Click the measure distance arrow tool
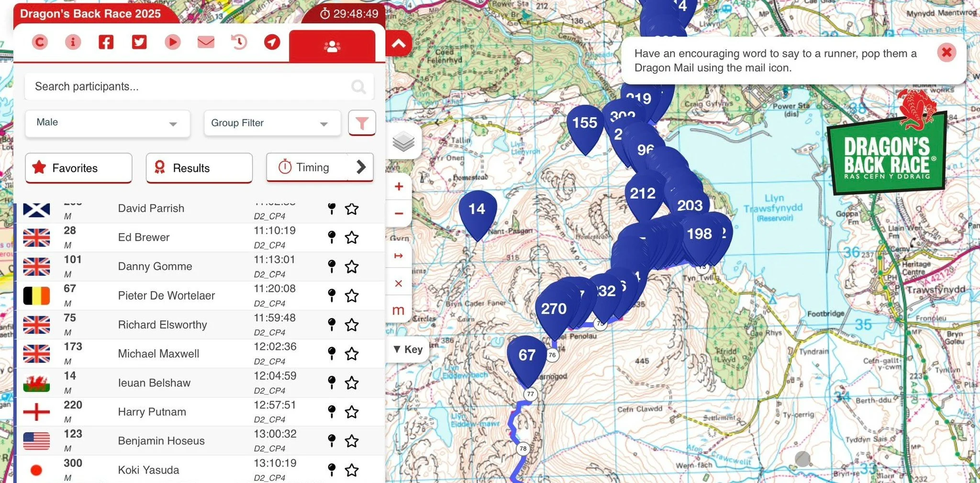 pos(398,256)
